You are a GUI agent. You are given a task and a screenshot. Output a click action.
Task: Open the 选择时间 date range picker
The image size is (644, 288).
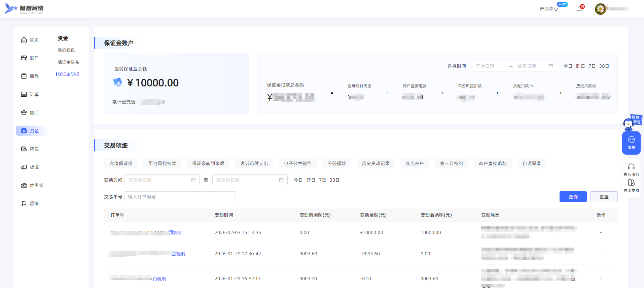pos(514,66)
